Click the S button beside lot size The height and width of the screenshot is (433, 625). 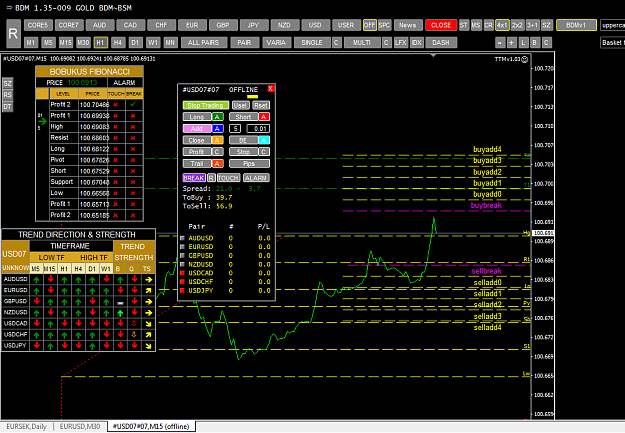[235, 128]
